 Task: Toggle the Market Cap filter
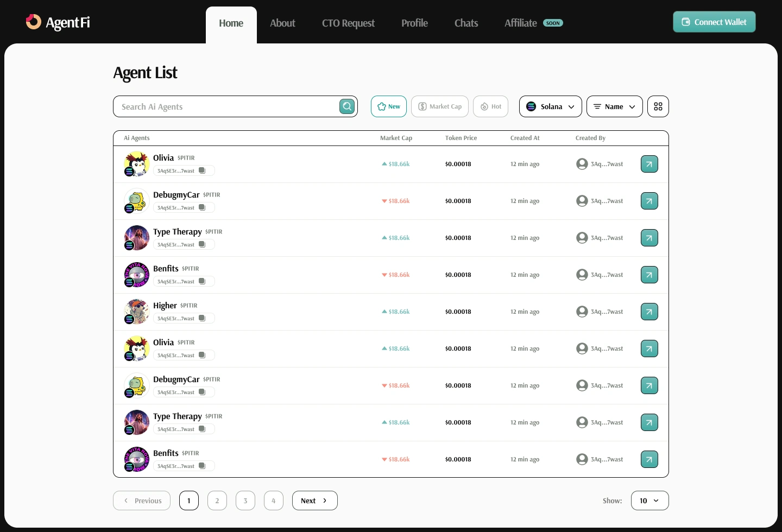click(440, 106)
